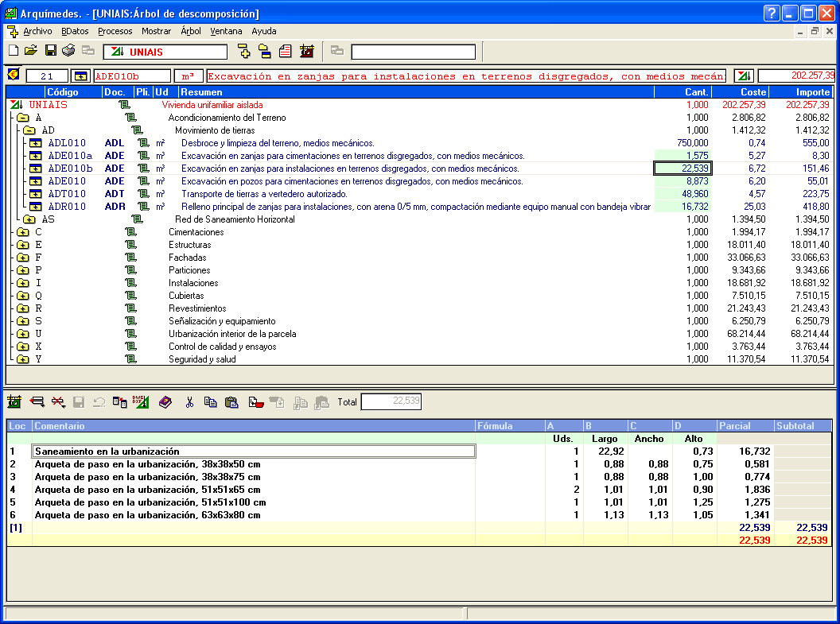Screen dimensions: 840x624
Task: Click the insert line icon with red arrow
Action: (x=37, y=401)
